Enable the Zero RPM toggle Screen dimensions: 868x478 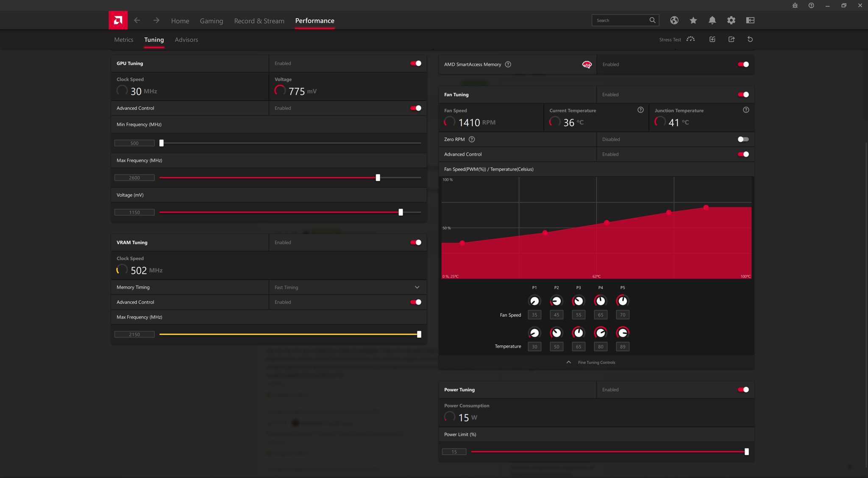tap(743, 140)
